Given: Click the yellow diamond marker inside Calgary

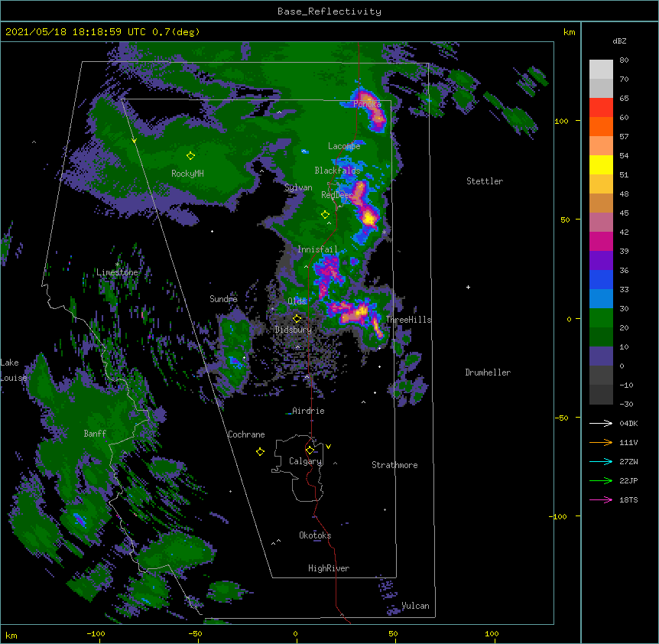Looking at the screenshot, I should click(x=310, y=450).
